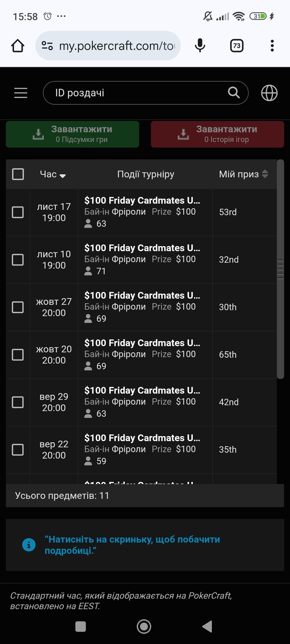
Task: Open the browser tab switcher
Action: (237, 46)
